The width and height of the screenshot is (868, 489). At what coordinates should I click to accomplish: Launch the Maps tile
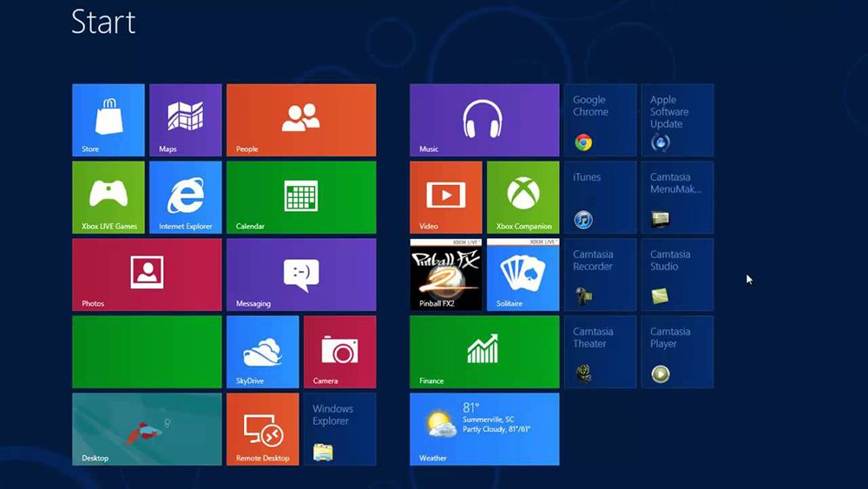(186, 120)
